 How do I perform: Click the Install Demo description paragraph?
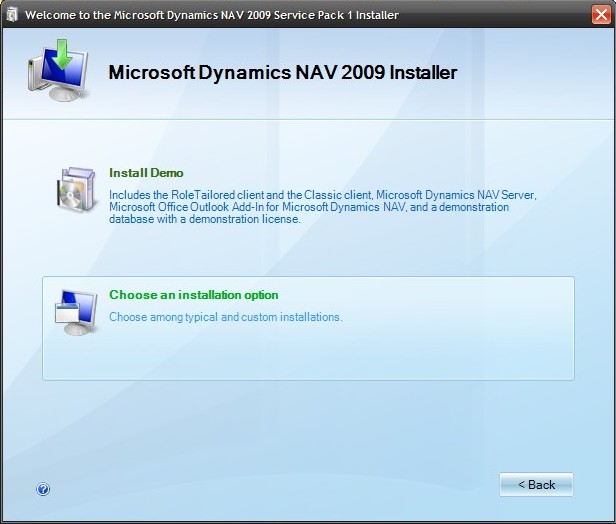(323, 207)
